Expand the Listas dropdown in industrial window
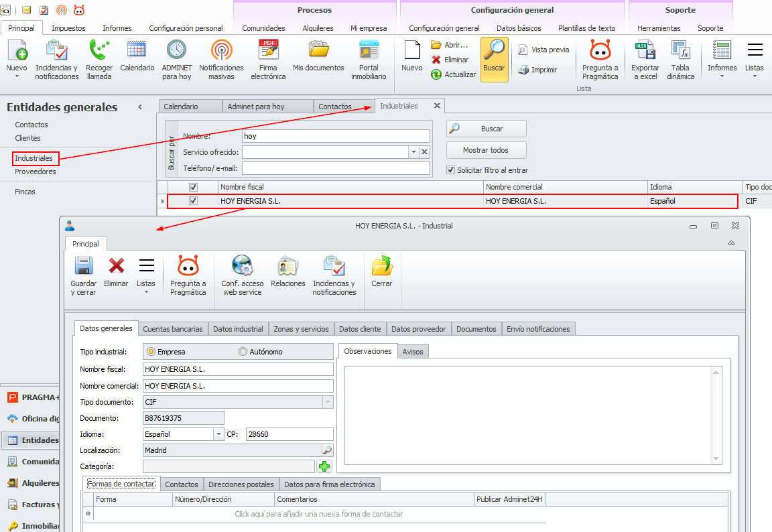The width and height of the screenshot is (772, 532). (x=146, y=275)
